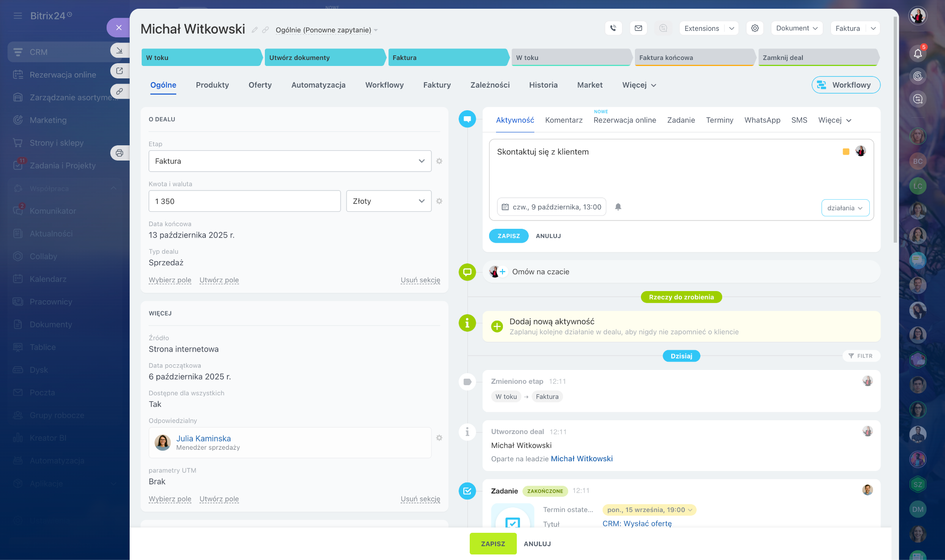Open deal settings gear icon
Viewport: 945px width, 560px height.
tap(755, 28)
